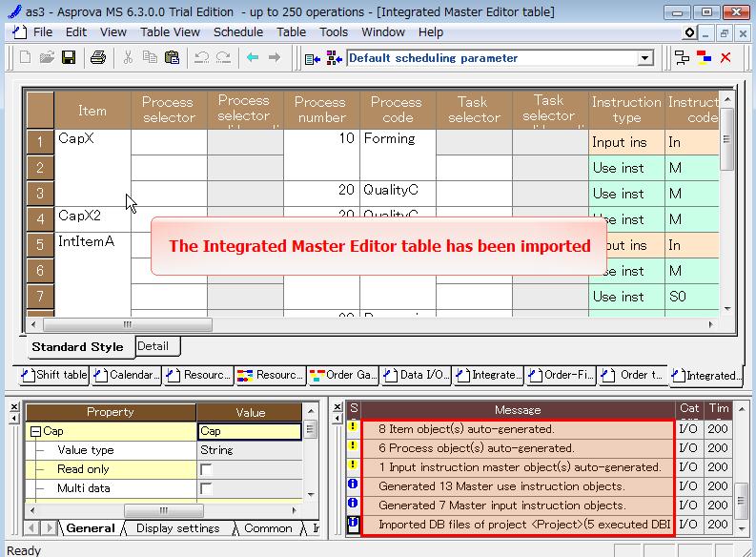756x557 pixels.
Task: Click the New document icon
Action: tap(26, 58)
